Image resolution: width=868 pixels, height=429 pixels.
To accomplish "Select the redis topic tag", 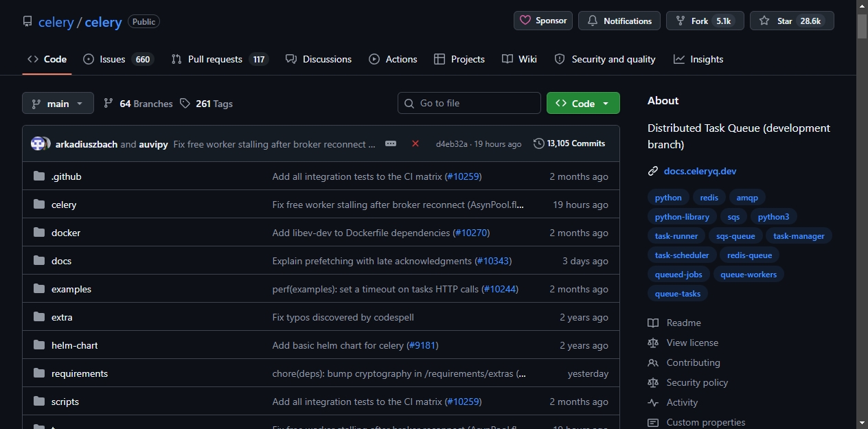I will point(709,198).
